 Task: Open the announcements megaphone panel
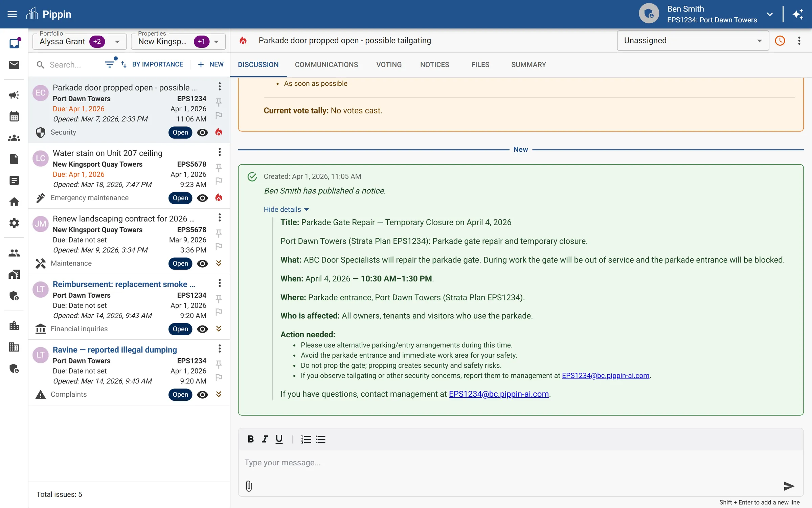(x=14, y=95)
